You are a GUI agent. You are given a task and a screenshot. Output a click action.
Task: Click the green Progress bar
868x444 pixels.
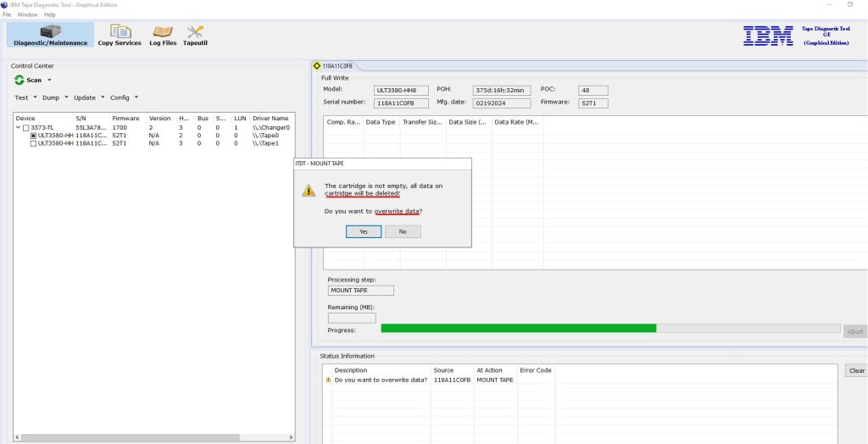coord(519,328)
